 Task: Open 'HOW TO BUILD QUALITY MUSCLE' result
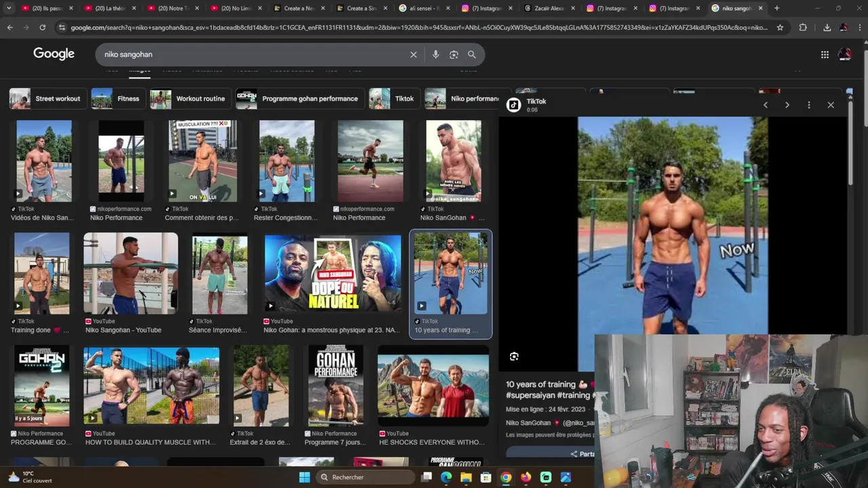pyautogui.click(x=151, y=386)
